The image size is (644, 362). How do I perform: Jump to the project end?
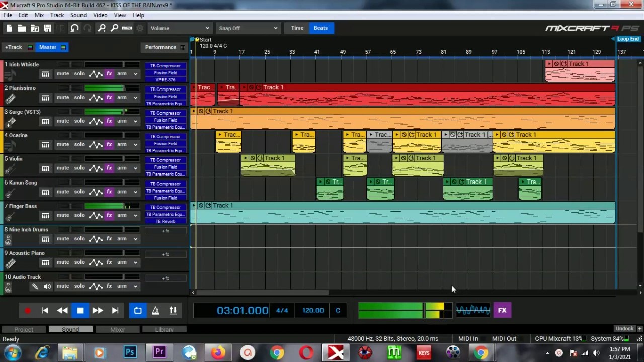pyautogui.click(x=115, y=311)
